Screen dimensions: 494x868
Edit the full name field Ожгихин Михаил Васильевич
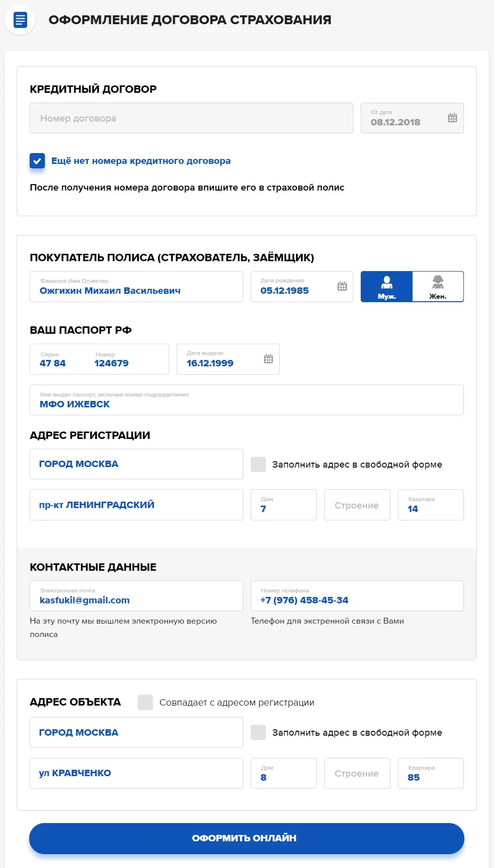tap(136, 287)
